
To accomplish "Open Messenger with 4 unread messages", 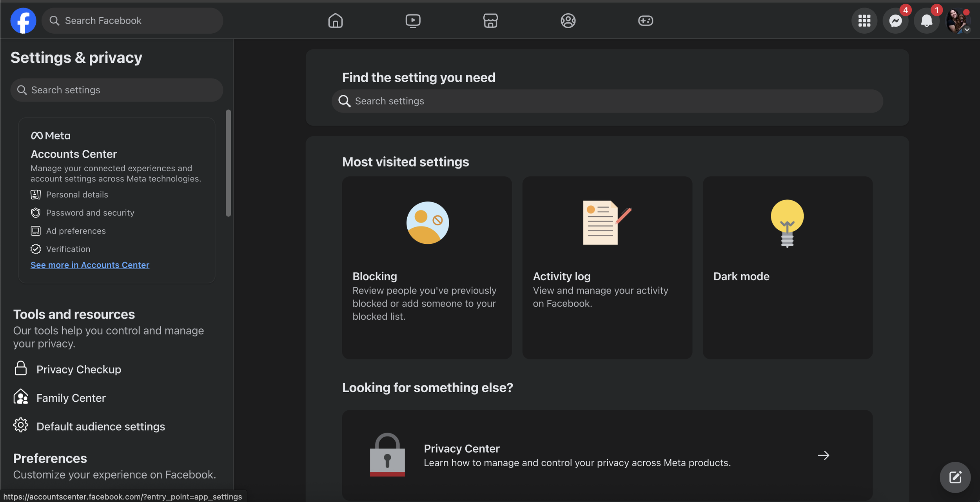I will point(895,20).
